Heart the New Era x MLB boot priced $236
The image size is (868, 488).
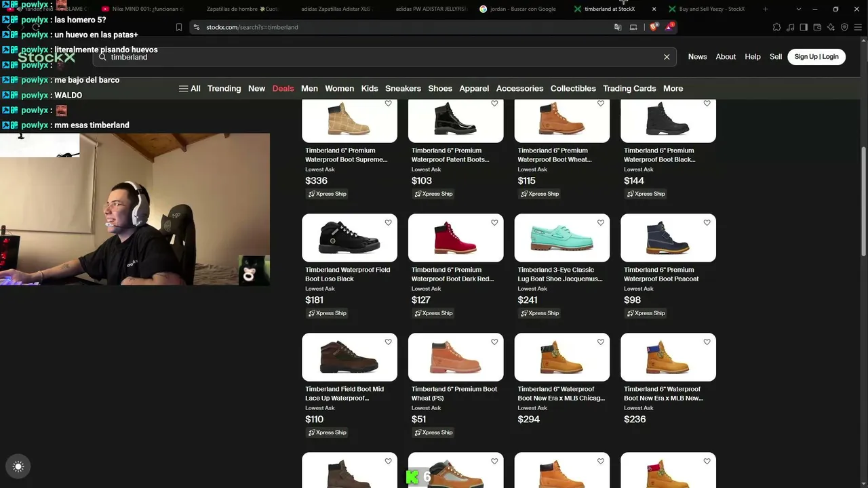point(707,342)
